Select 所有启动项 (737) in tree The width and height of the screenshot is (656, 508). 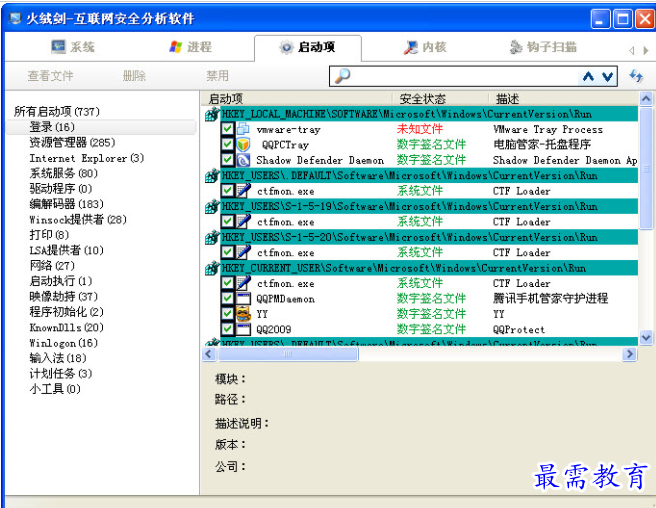coord(56,112)
